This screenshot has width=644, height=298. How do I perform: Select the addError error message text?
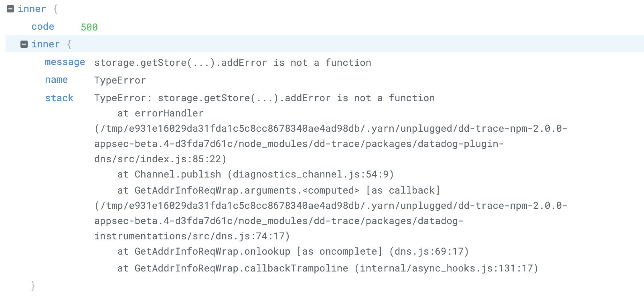233,63
